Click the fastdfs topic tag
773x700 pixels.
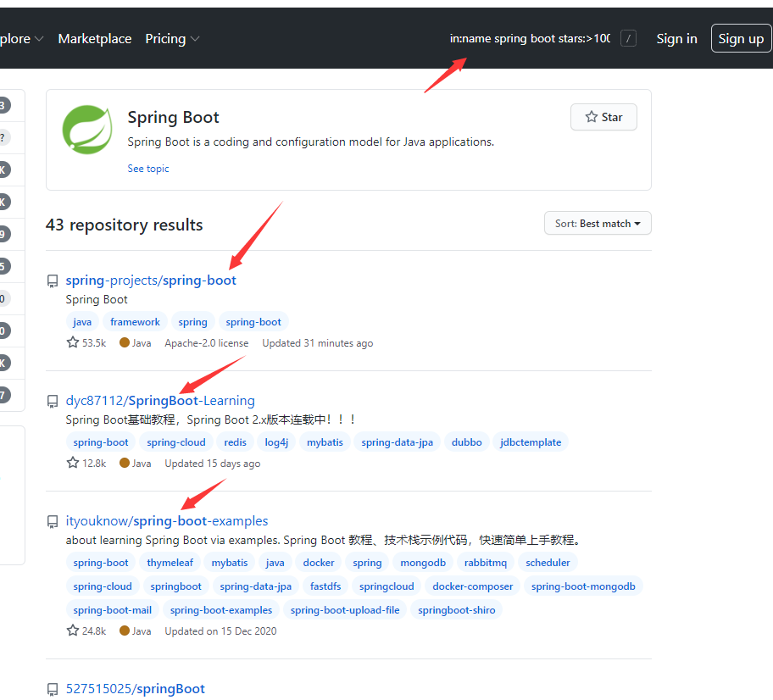point(325,586)
